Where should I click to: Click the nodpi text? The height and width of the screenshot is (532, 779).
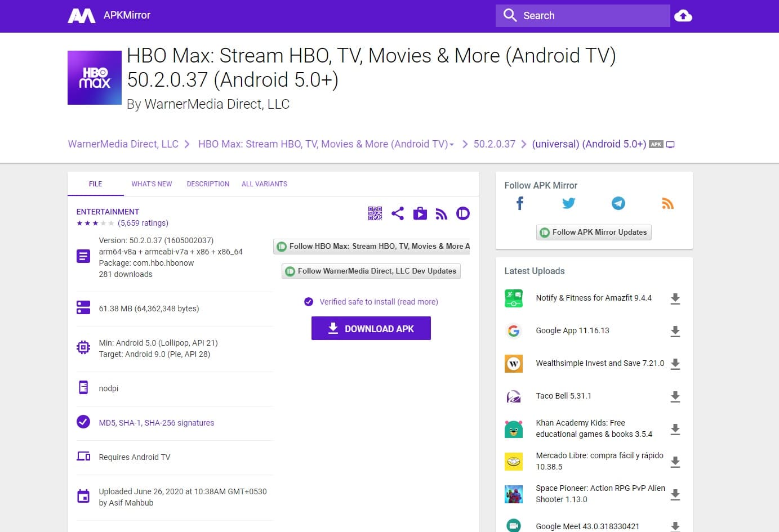click(109, 388)
